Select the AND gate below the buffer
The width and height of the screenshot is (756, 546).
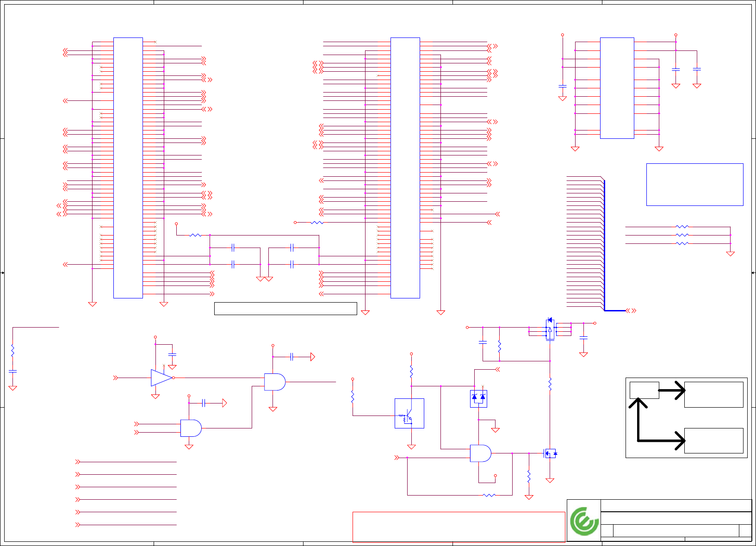pyautogui.click(x=191, y=428)
